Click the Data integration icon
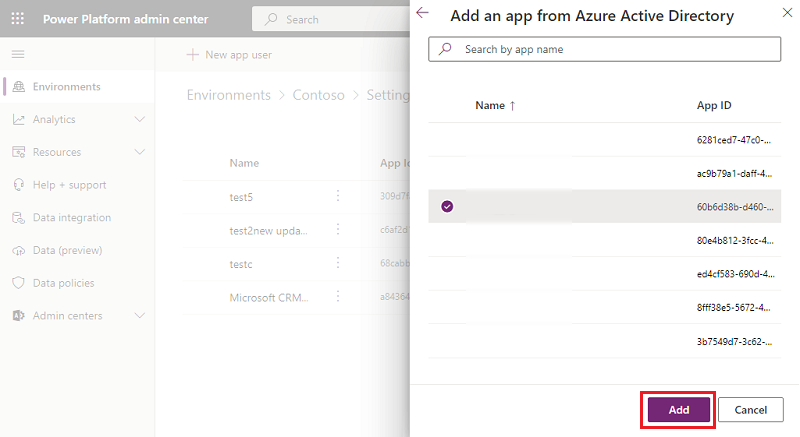The width and height of the screenshot is (800, 437). (18, 218)
